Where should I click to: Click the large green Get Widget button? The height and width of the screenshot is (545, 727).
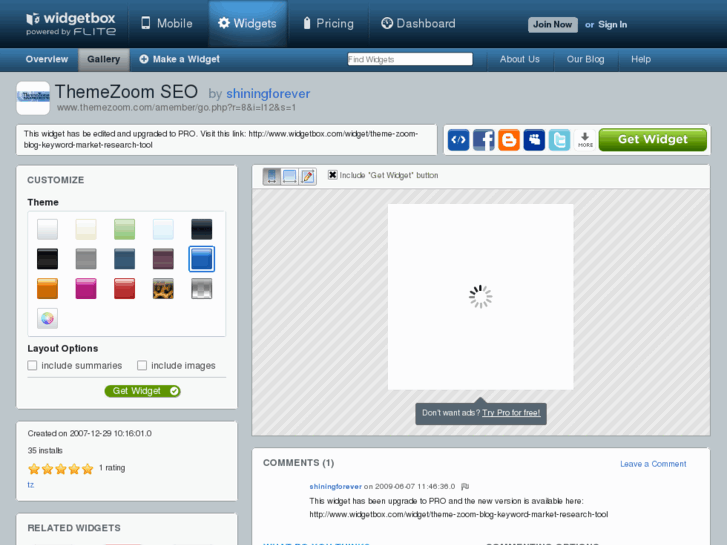click(652, 140)
